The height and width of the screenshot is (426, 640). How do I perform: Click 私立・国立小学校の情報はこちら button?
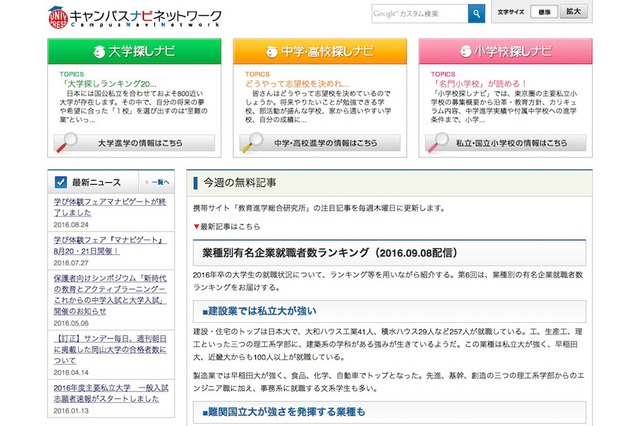click(505, 143)
